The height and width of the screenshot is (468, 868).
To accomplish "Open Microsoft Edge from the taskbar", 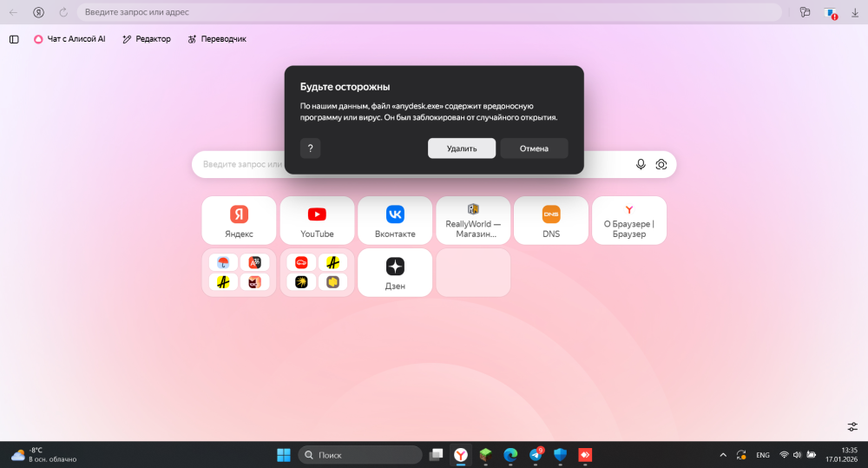I will pyautogui.click(x=510, y=455).
